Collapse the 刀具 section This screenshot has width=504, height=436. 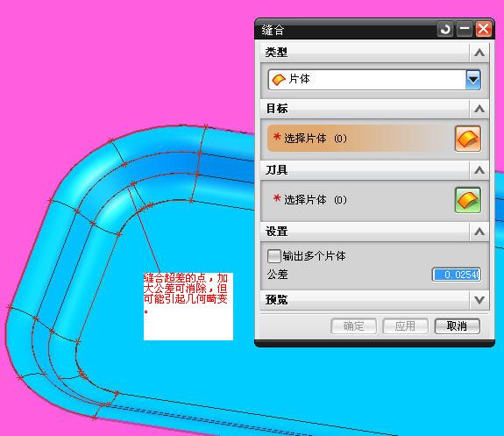(479, 170)
